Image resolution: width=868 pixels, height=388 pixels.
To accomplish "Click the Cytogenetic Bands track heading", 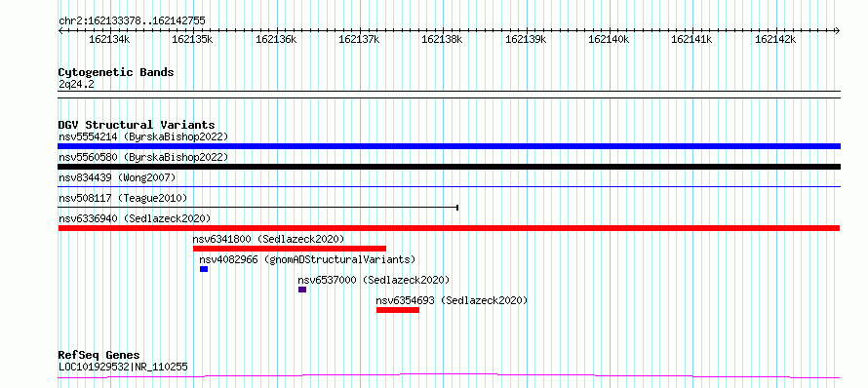I will pos(116,72).
